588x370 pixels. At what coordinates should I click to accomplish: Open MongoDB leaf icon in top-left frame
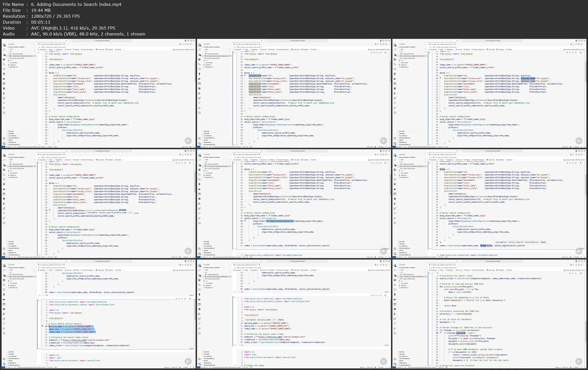point(4,74)
